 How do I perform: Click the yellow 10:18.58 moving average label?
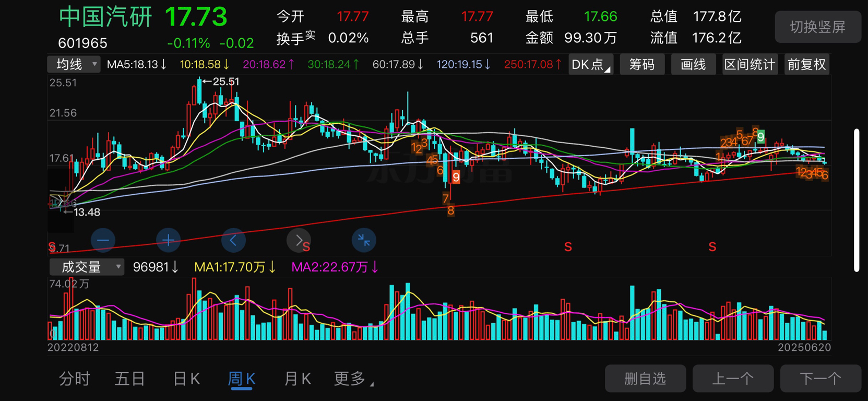(x=204, y=64)
